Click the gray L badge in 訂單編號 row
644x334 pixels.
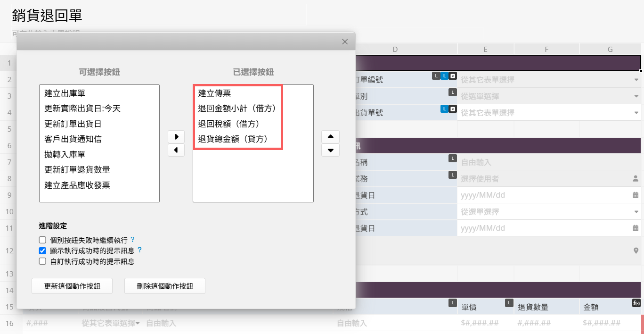click(x=436, y=75)
